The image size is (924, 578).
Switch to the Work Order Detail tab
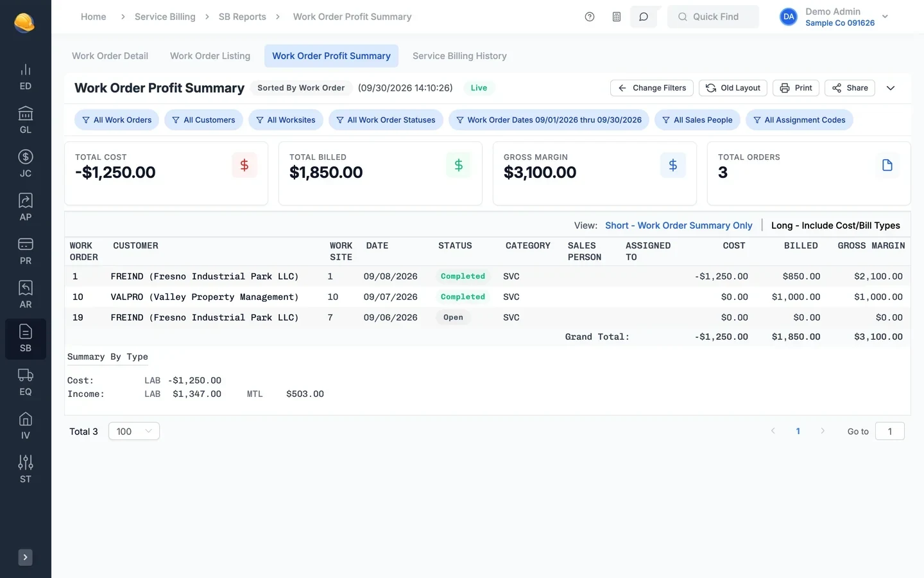point(110,56)
